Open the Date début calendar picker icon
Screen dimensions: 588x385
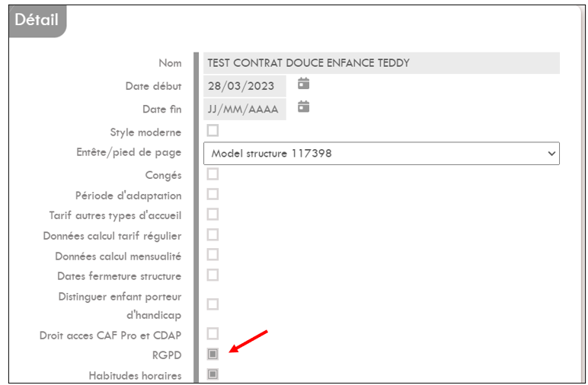pos(303,84)
